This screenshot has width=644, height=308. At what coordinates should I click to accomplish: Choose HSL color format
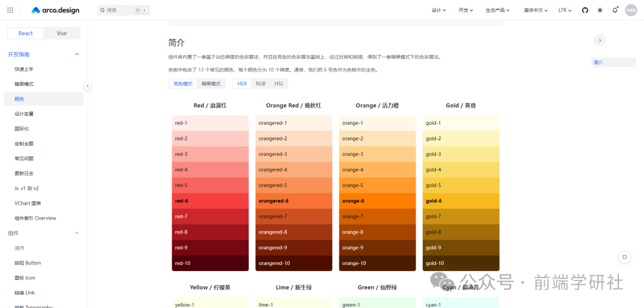[x=279, y=84]
